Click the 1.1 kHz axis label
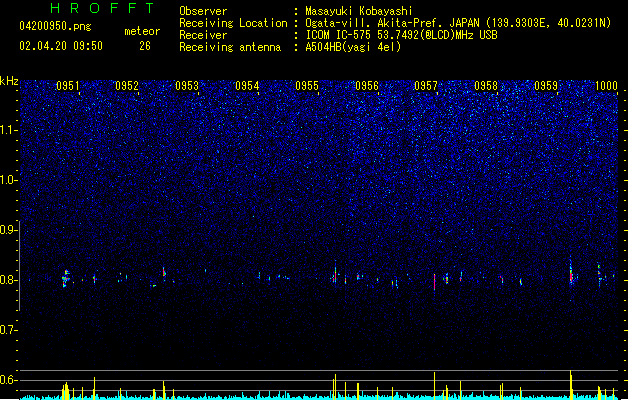 click(x=8, y=130)
